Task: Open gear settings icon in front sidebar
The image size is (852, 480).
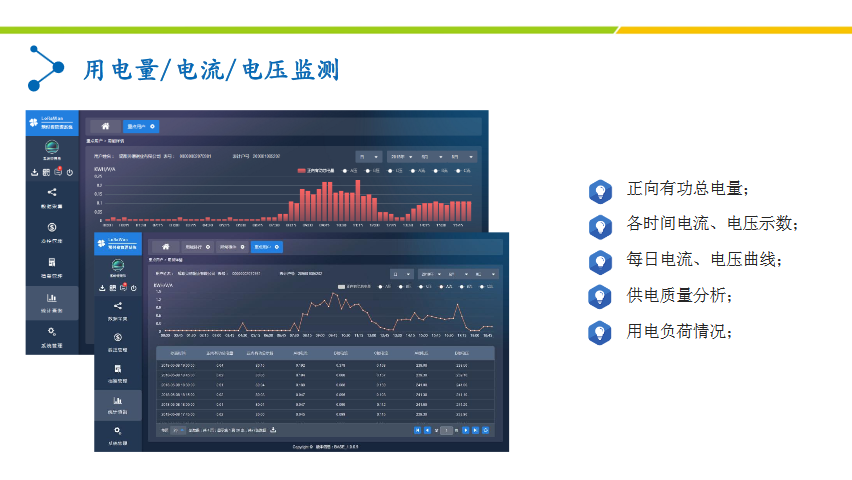Action: coord(118,430)
